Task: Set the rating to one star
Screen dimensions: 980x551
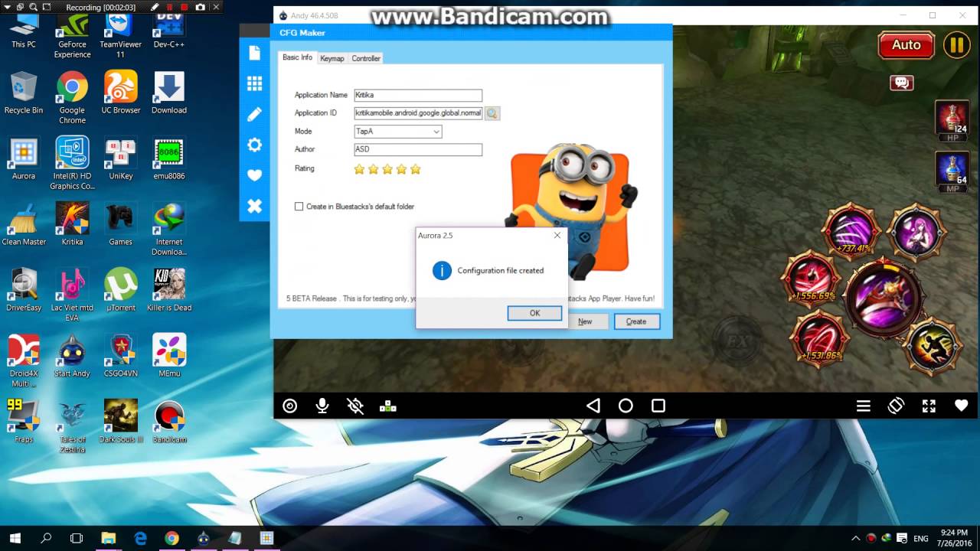Action: [x=359, y=169]
